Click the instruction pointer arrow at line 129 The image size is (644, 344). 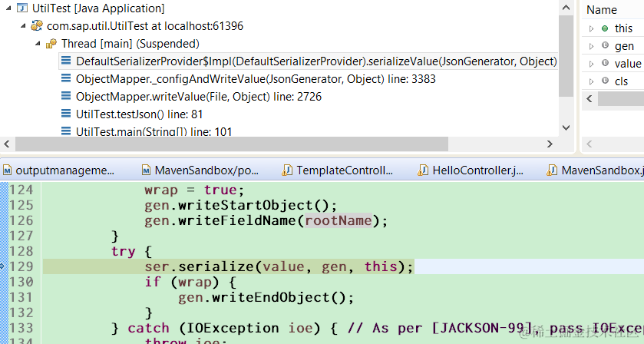point(2,266)
